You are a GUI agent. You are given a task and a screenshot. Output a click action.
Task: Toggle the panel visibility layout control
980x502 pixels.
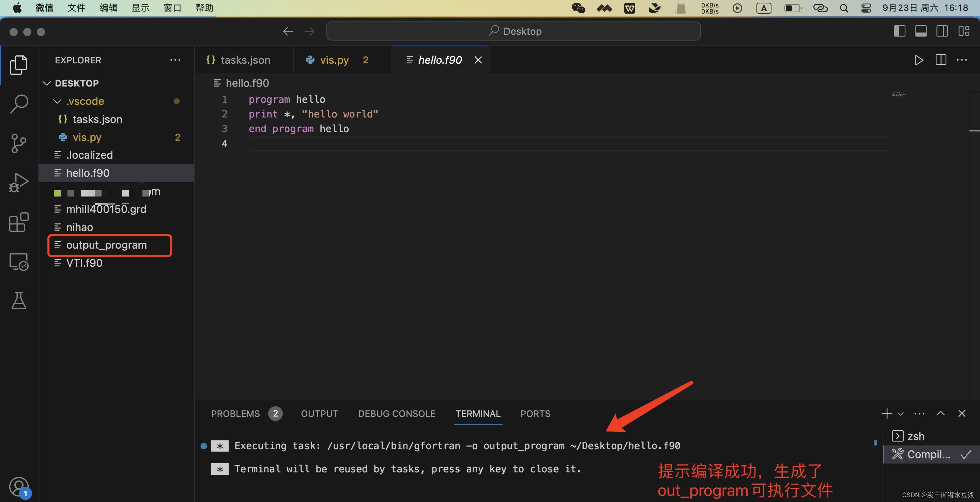921,31
